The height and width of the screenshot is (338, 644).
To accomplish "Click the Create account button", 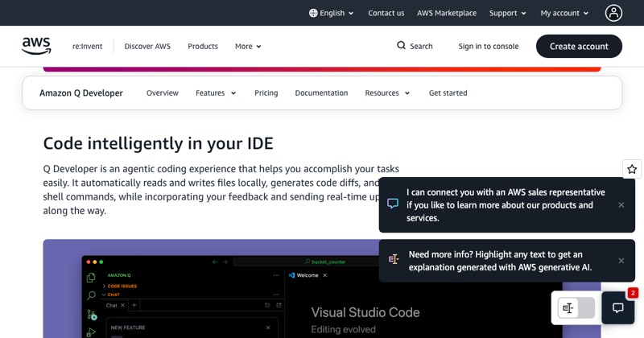I will 579,46.
